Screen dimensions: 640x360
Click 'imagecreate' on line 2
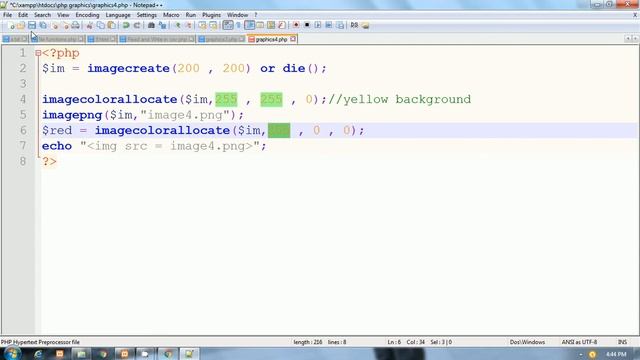[x=128, y=68]
